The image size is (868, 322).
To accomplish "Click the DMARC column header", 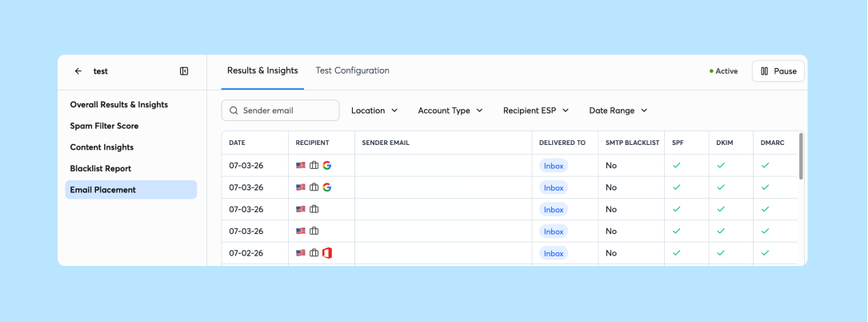I will point(772,143).
